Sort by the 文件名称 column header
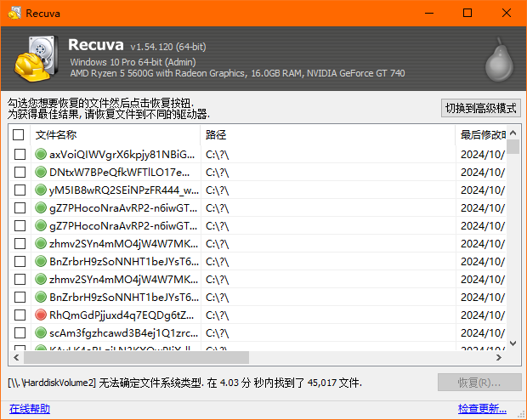 pyautogui.click(x=116, y=135)
